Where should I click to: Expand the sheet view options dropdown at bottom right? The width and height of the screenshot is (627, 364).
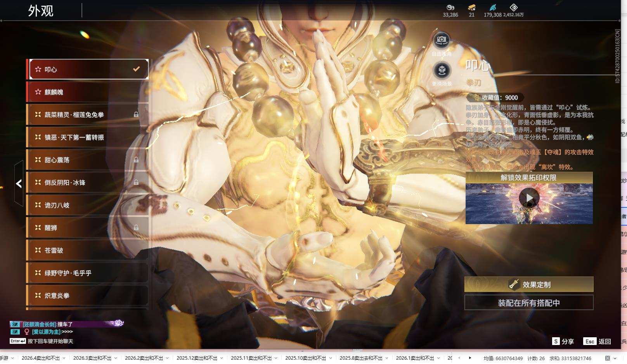(616, 358)
